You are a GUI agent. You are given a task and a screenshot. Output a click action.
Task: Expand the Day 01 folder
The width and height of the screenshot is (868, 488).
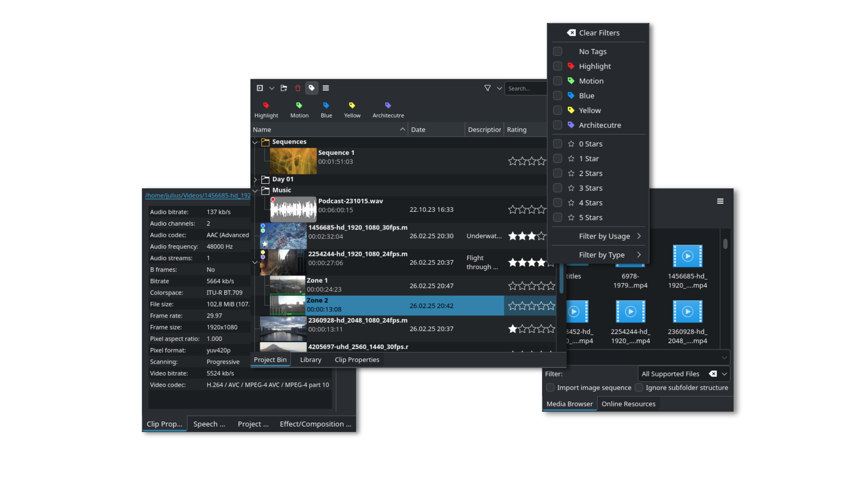(255, 180)
